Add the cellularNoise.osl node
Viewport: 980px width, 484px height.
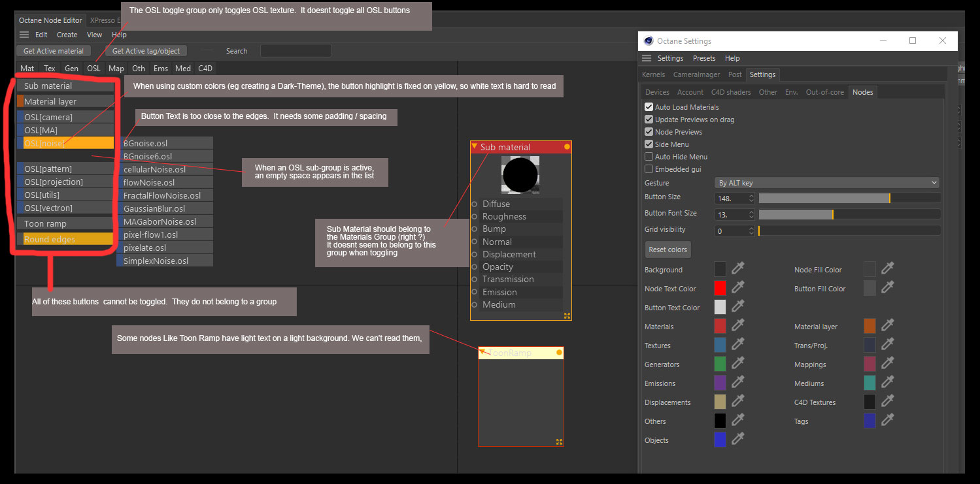pos(165,169)
